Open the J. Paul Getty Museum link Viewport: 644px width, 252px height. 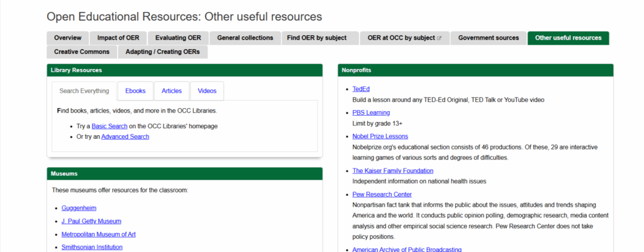click(91, 221)
